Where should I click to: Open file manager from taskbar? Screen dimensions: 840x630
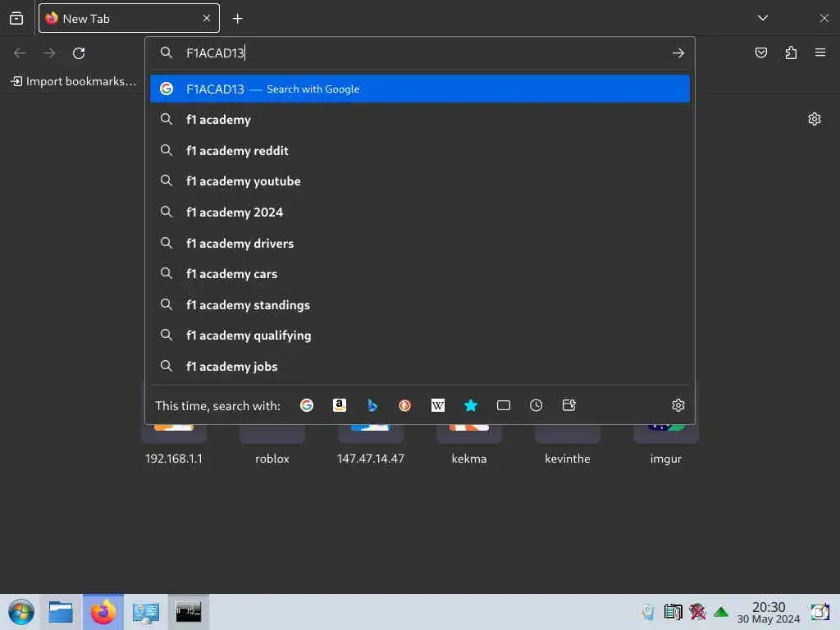pos(61,612)
